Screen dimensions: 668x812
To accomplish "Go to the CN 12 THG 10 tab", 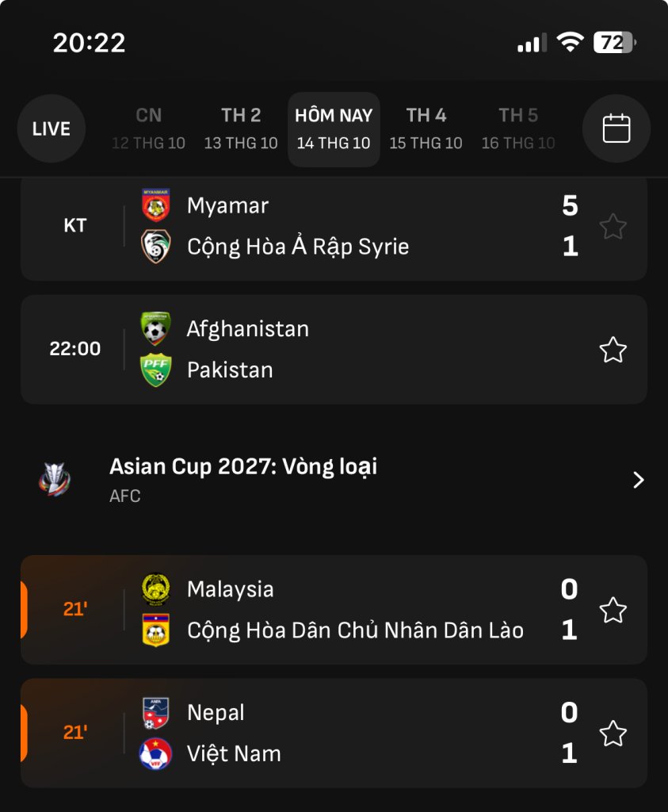I will 148,128.
